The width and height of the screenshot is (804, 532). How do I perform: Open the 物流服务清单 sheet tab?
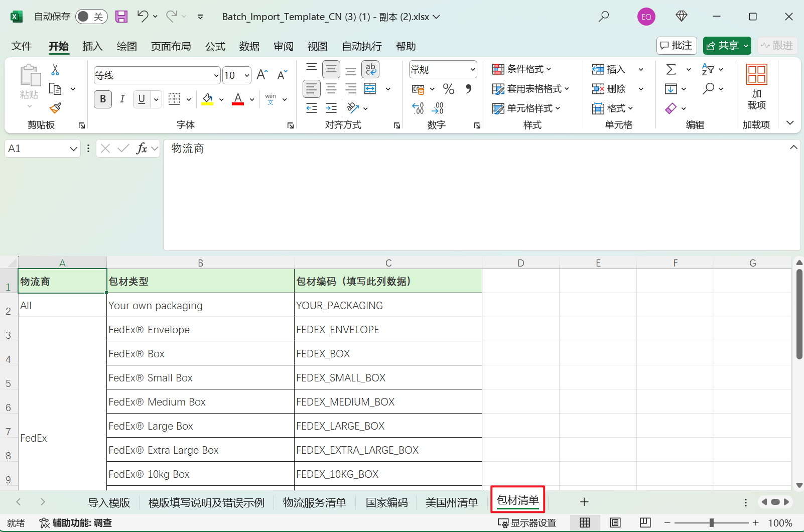point(315,502)
